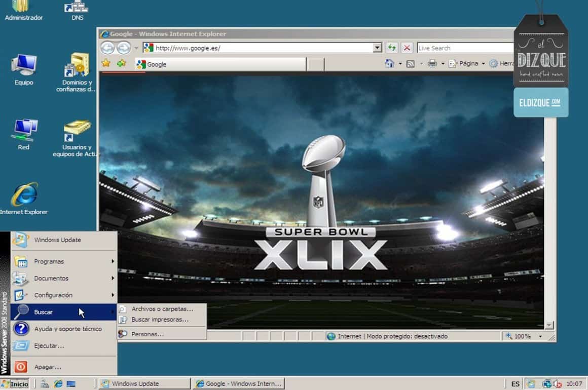Image resolution: width=588 pixels, height=390 pixels.
Task: Click the Live Search input box
Action: point(465,48)
